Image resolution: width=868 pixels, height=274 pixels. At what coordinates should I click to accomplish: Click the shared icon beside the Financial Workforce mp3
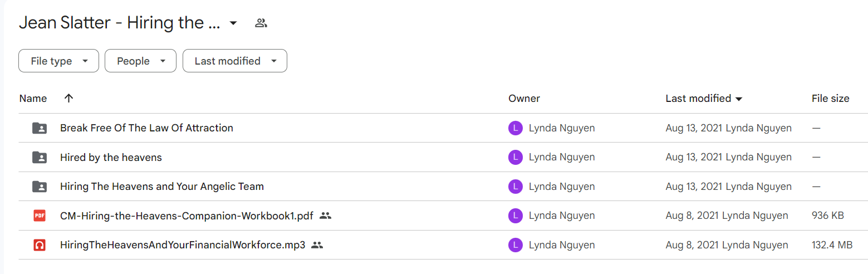tap(317, 244)
